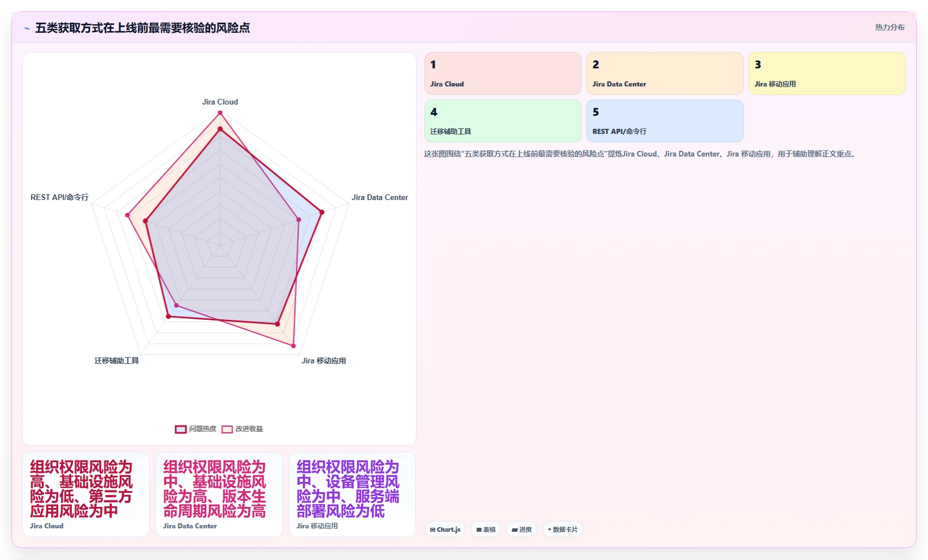Select the Chart.js tag
The height and width of the screenshot is (560, 928).
pyautogui.click(x=445, y=529)
